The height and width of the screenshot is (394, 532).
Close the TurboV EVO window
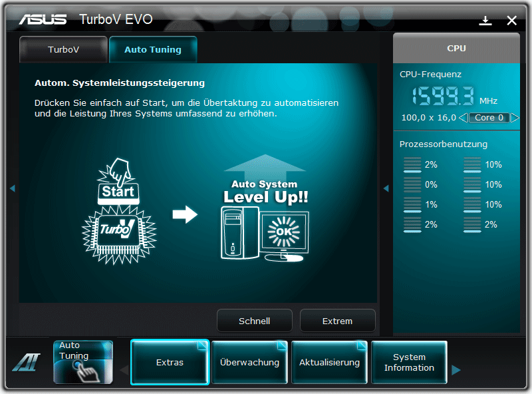pyautogui.click(x=511, y=21)
